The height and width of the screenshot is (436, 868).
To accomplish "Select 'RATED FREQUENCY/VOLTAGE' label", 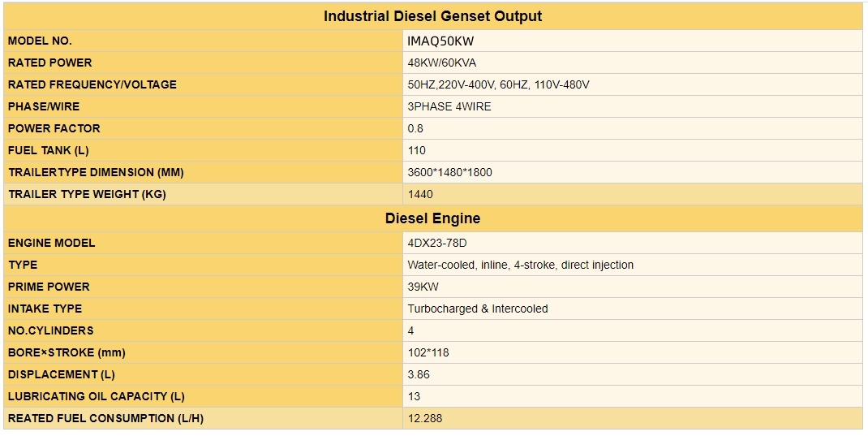I will point(92,84).
